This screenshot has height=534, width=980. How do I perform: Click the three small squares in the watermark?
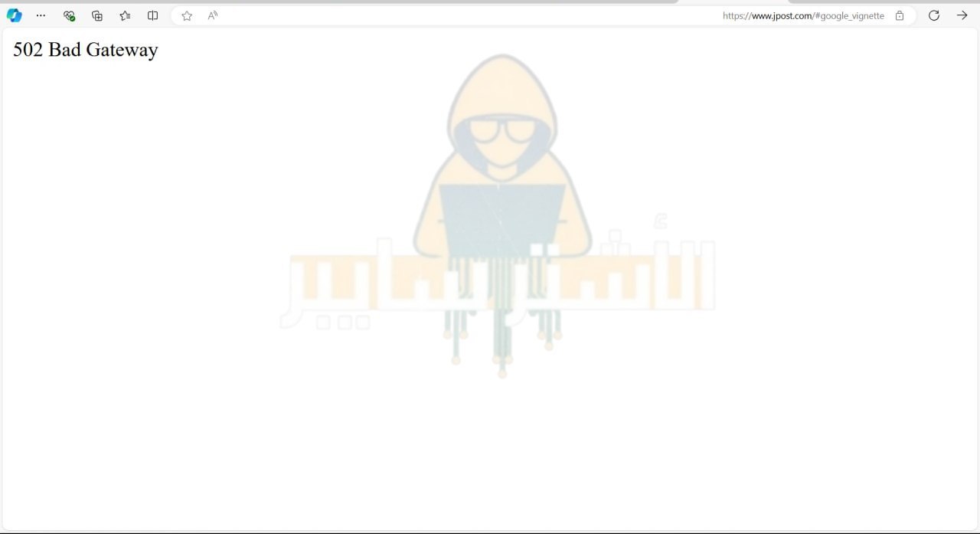[x=343, y=323]
